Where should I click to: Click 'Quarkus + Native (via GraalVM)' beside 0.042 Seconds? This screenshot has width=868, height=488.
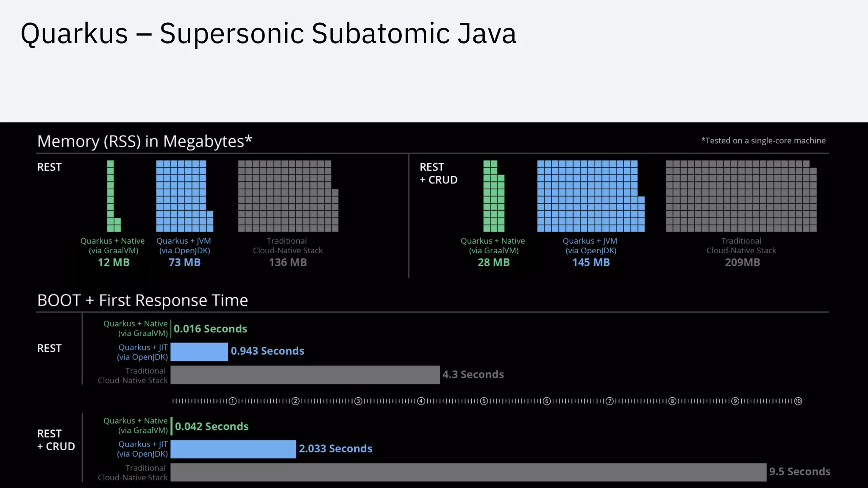click(x=136, y=426)
